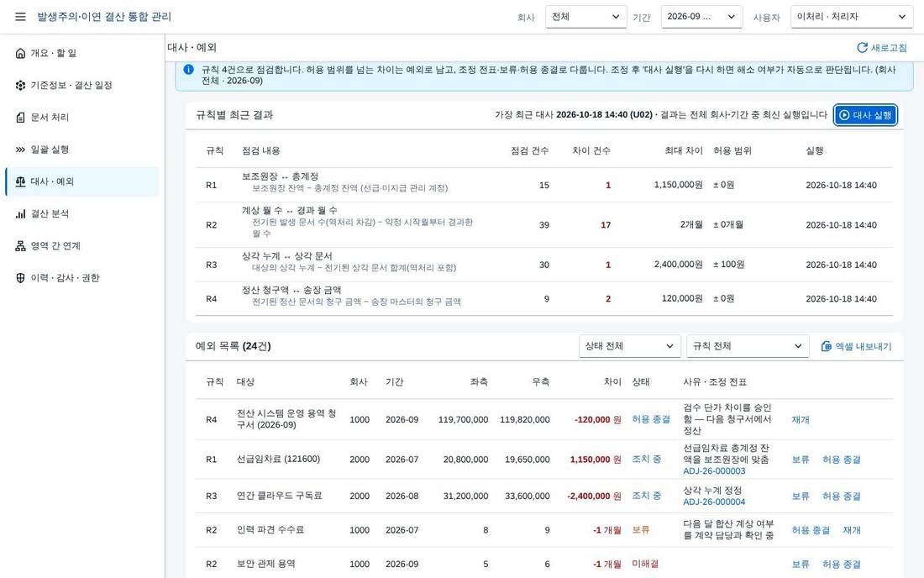
Task: Click 보류 on 보안 관제 용역 row
Action: 801,565
